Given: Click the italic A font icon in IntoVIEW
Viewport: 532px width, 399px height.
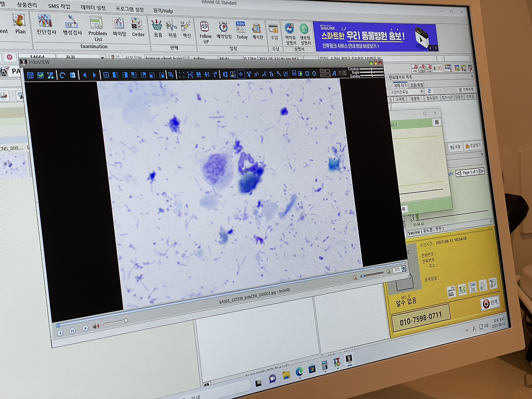Looking at the screenshot, I should point(334,73).
